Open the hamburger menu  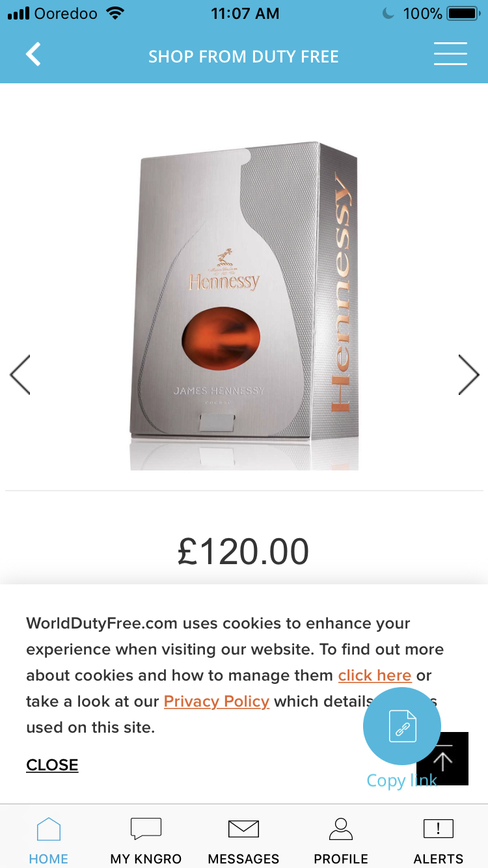(450, 54)
